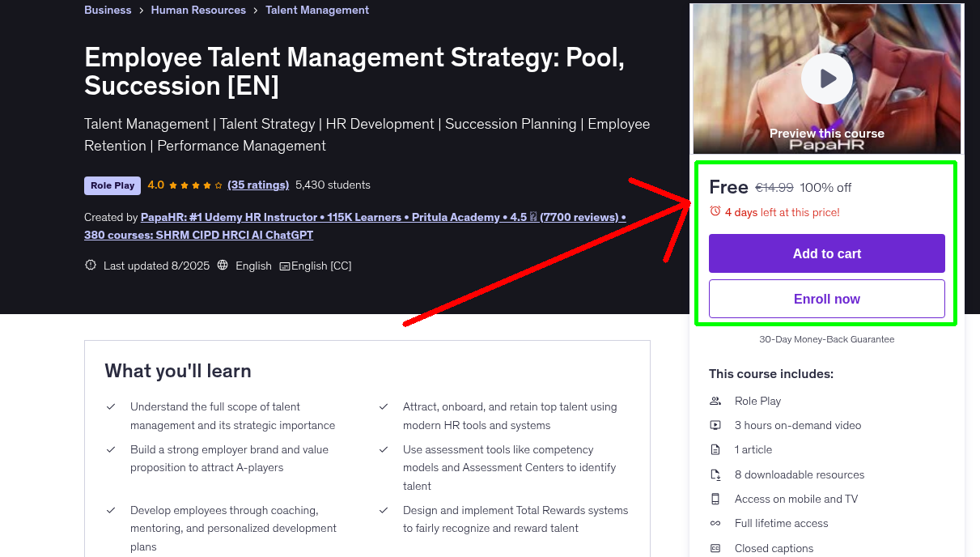
Task: Play the course preview video
Action: pyautogui.click(x=826, y=79)
